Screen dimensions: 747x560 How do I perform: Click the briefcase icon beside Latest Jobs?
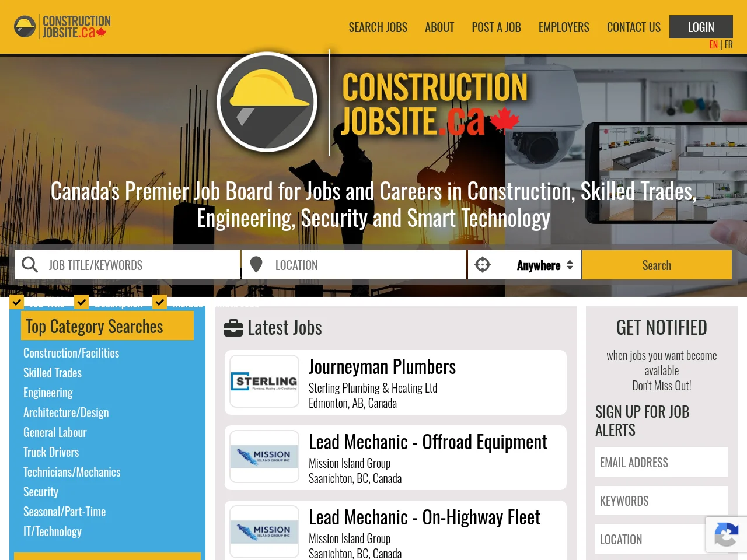[233, 328]
